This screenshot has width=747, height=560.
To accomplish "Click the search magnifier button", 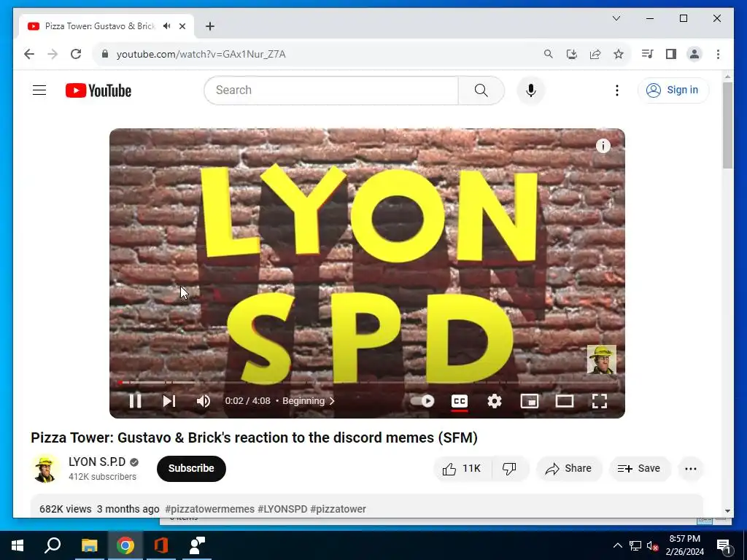I will click(x=481, y=90).
